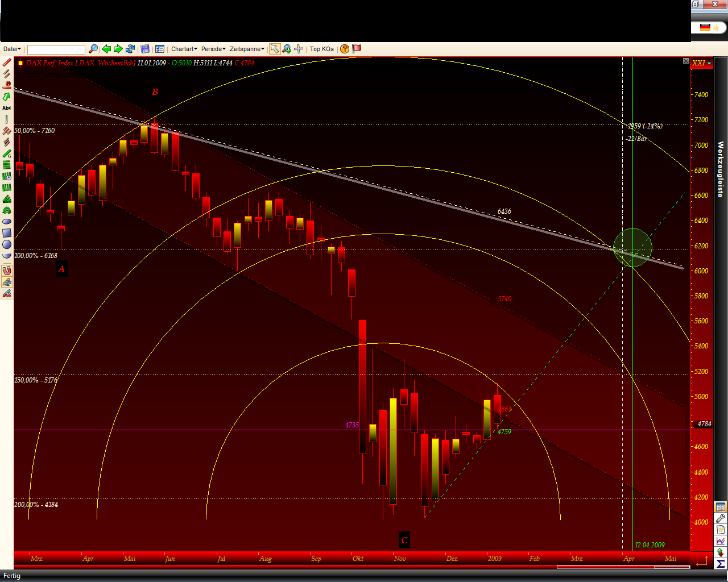Viewport: 728px width, 582px height.
Task: Select the green Gann line tool
Action: click(7, 153)
